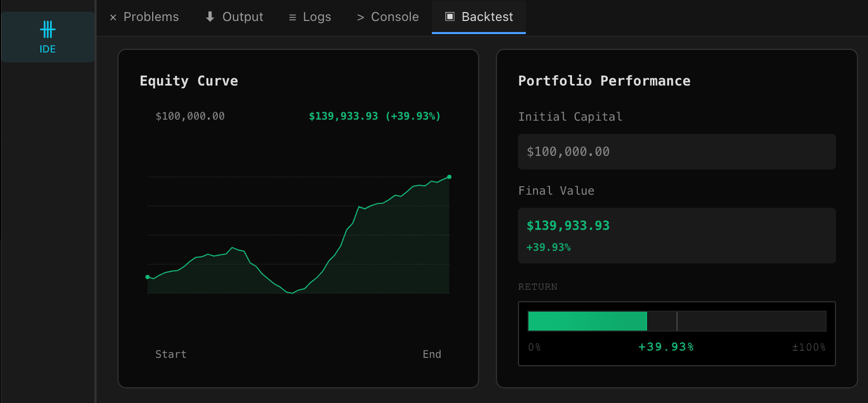Select the Backtest tab

coord(479,17)
